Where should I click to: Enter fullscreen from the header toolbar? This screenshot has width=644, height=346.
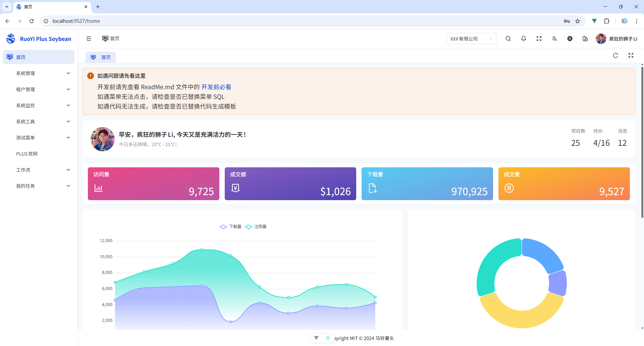[539, 39]
